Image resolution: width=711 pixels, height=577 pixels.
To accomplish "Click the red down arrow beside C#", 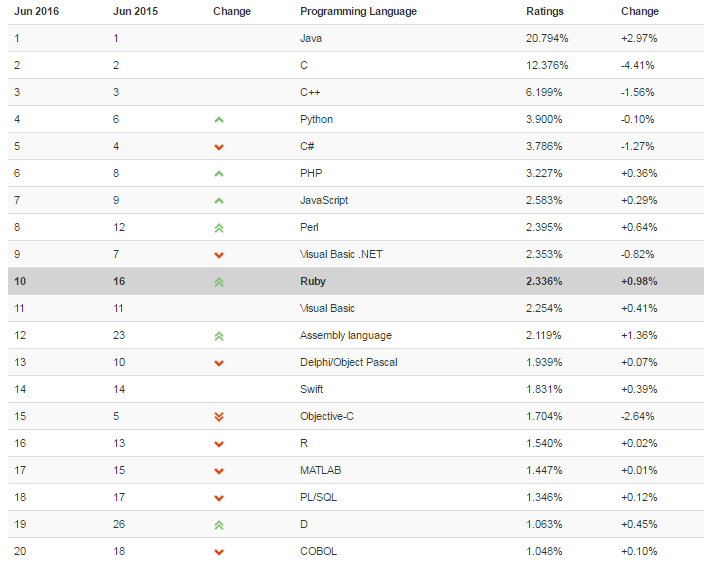I will click(x=219, y=147).
